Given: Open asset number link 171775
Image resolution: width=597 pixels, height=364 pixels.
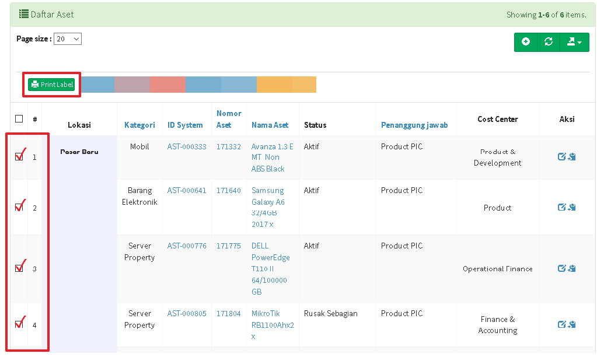Looking at the screenshot, I should pos(228,246).
